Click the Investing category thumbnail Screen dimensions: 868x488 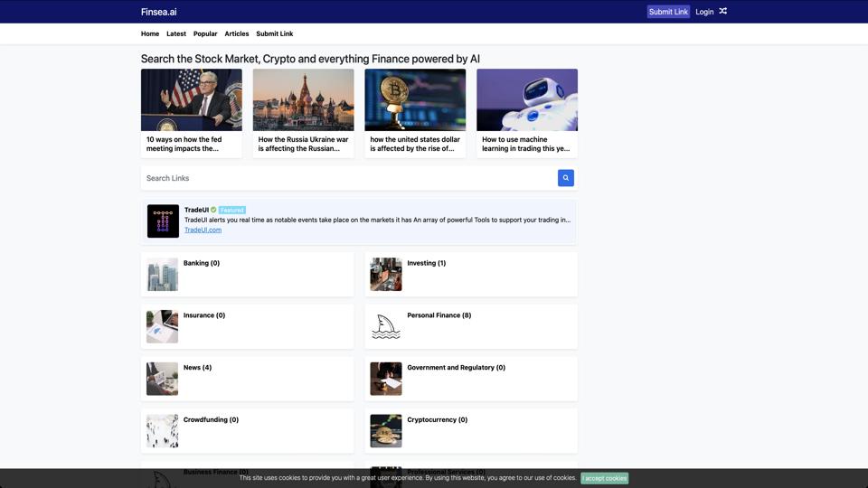coord(386,275)
